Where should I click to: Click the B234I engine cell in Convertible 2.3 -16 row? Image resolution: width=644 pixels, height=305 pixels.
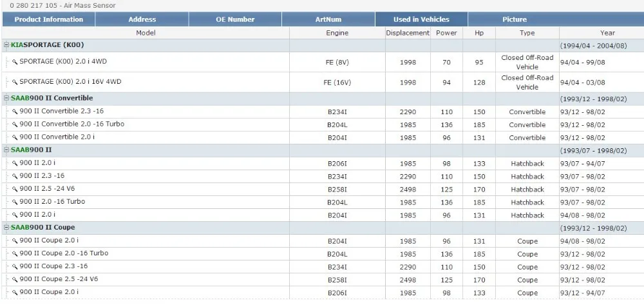[337, 112]
